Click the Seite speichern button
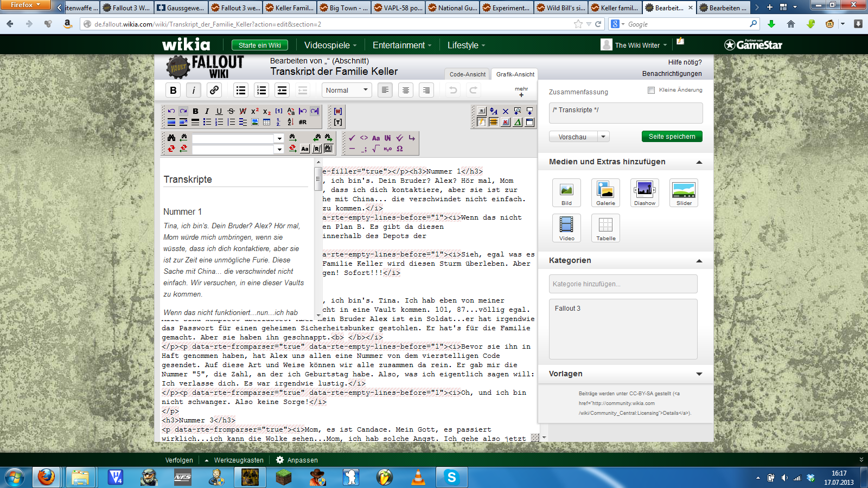 coord(672,137)
